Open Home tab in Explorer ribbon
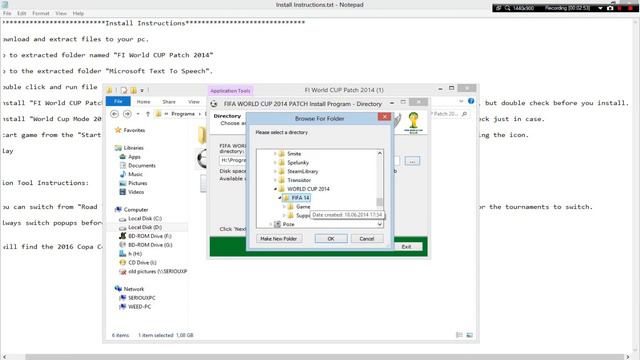The width and height of the screenshot is (640, 360). click(x=143, y=102)
